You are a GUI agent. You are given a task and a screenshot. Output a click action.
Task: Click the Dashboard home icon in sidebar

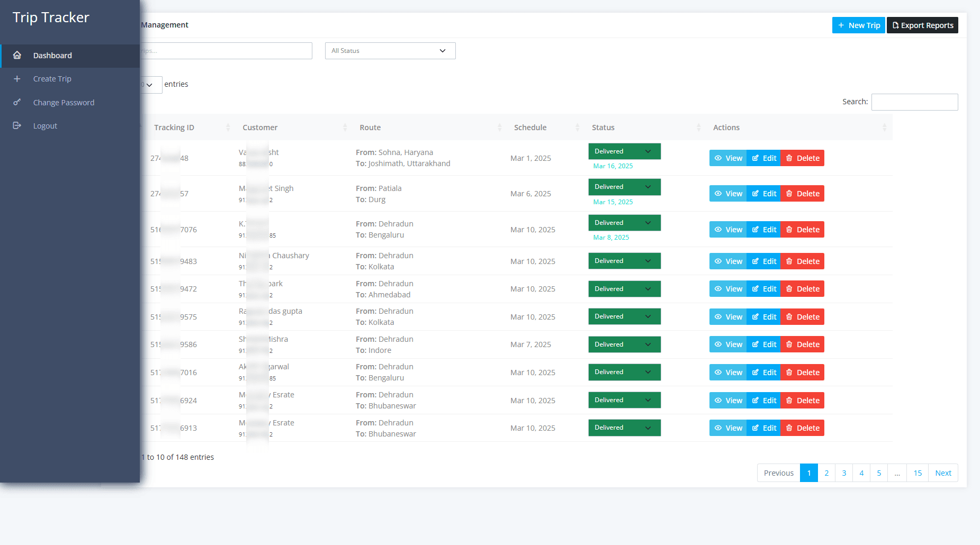tap(17, 56)
